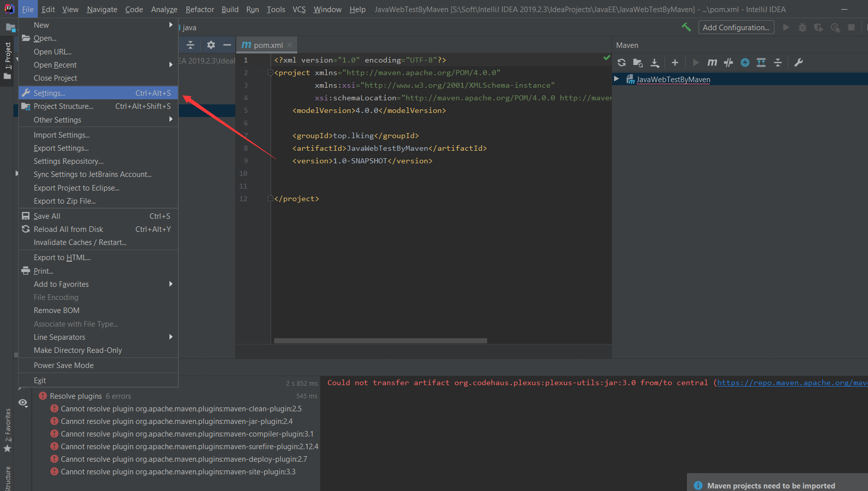Screen dimensions: 868x491
Task: Click the Debug bug icon
Action: point(803,27)
